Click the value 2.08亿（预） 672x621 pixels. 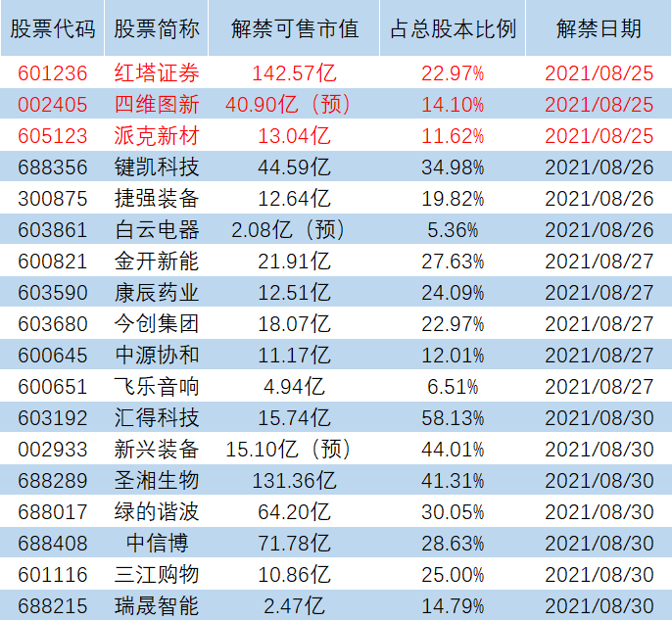click(x=288, y=230)
